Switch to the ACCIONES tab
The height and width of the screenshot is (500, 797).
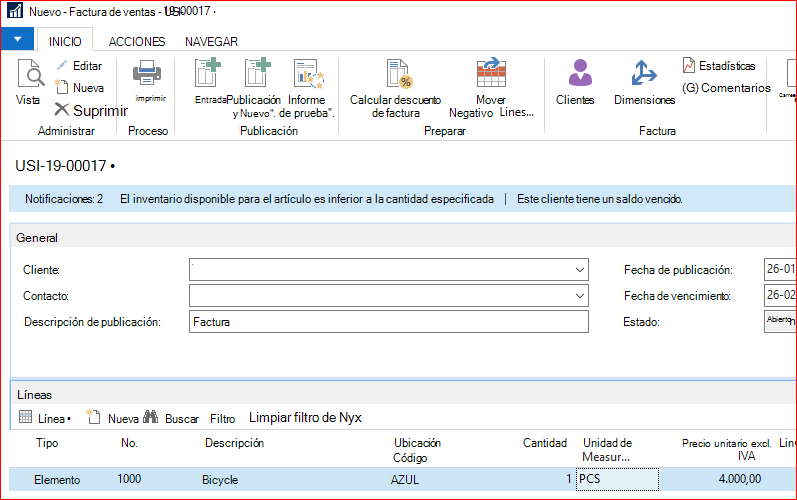click(137, 41)
